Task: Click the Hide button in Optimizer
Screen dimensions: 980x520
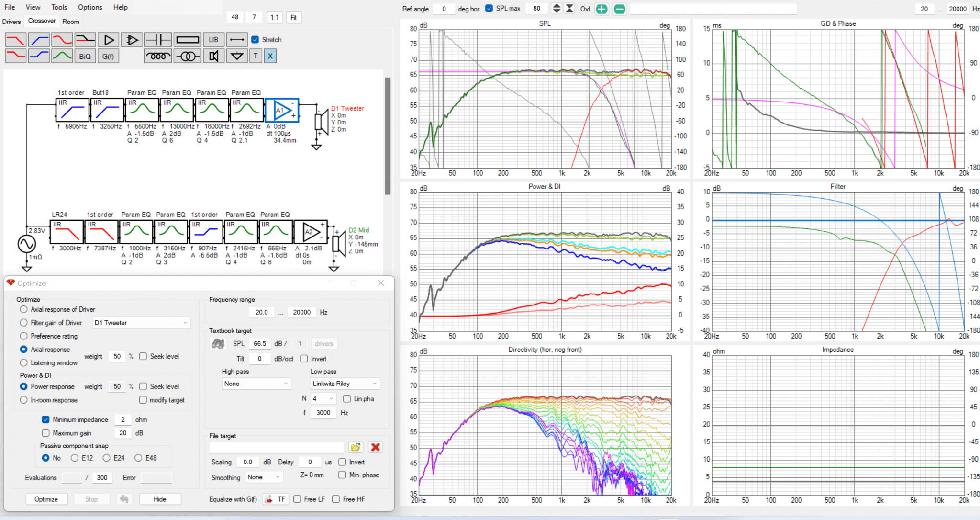Action: click(x=160, y=499)
